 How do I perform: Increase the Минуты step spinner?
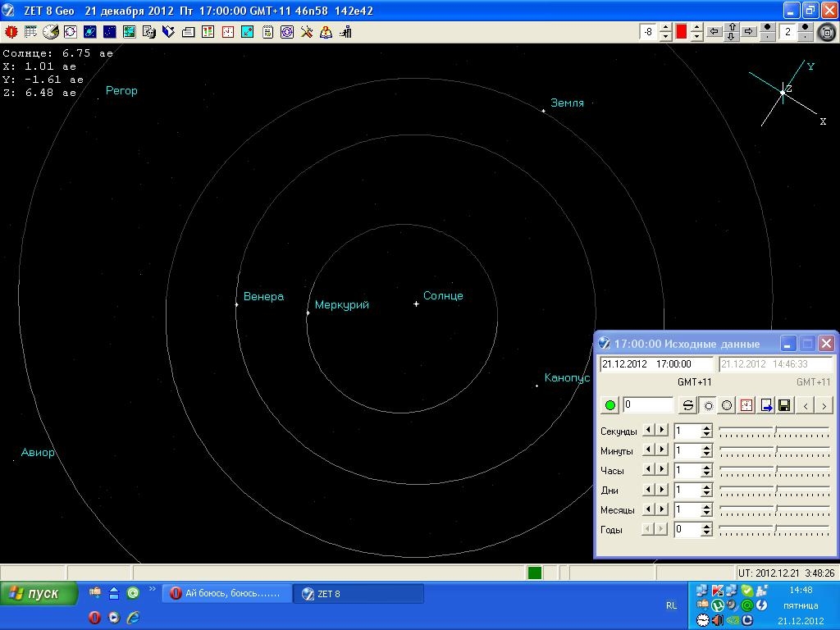[x=706, y=447]
